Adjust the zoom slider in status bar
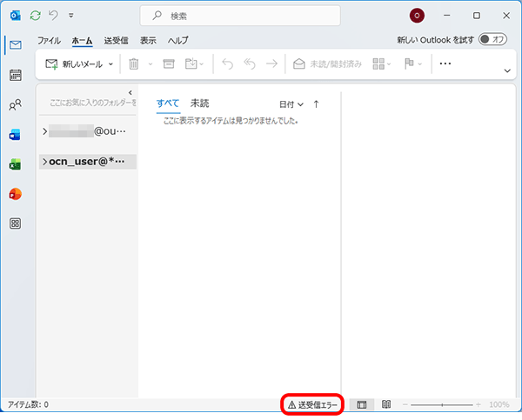 pyautogui.click(x=442, y=404)
